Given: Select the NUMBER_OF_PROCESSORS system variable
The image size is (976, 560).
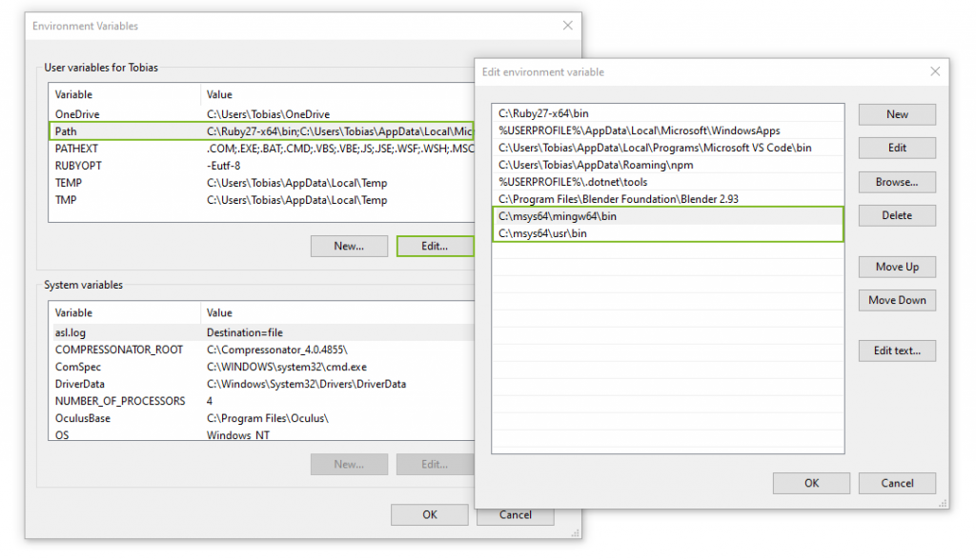Looking at the screenshot, I should (261, 401).
